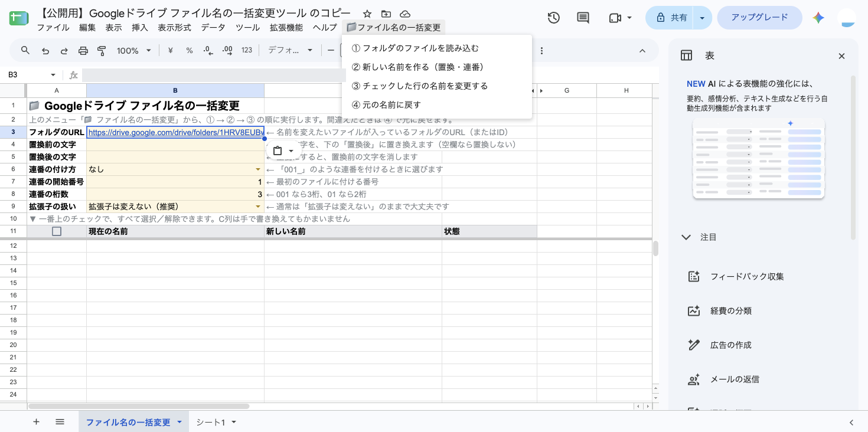Open paste options dropdown arrow
Viewport: 868px width, 432px height.
[x=291, y=151]
